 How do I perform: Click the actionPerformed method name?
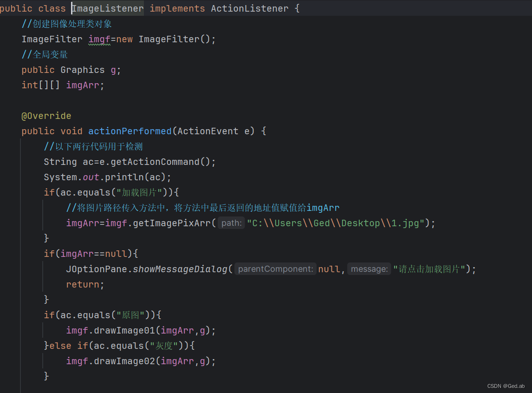(130, 131)
